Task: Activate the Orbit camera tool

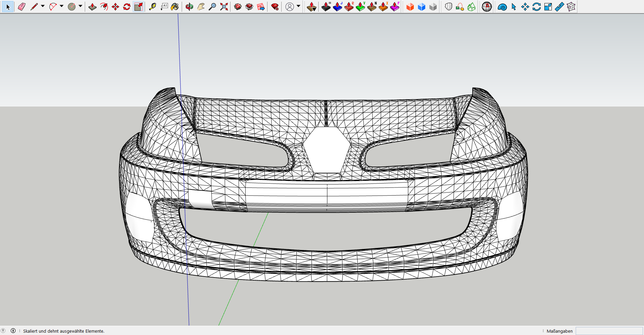Action: click(x=189, y=7)
